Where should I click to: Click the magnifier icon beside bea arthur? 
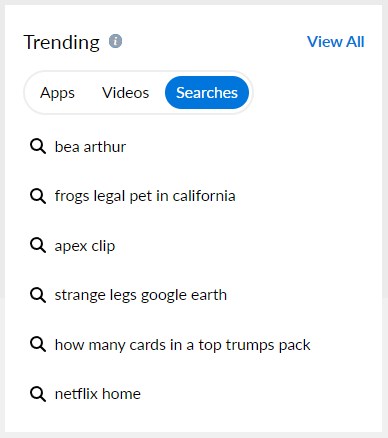pos(38,146)
